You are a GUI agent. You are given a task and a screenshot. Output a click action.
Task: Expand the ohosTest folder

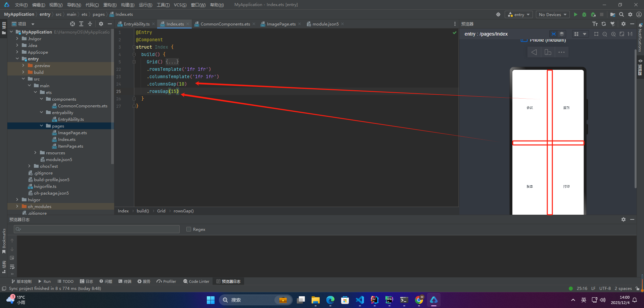click(30, 166)
